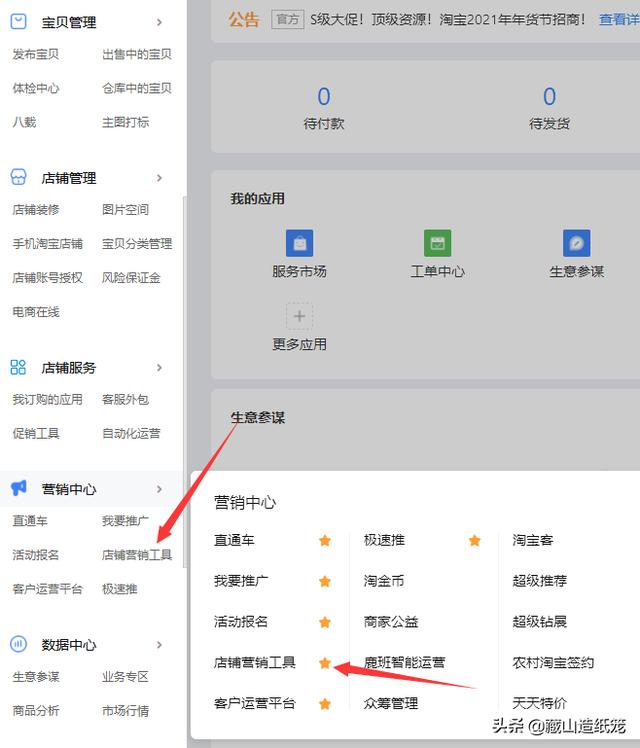
Task: Select 鹿班智能运营 in the popup
Action: 404,663
